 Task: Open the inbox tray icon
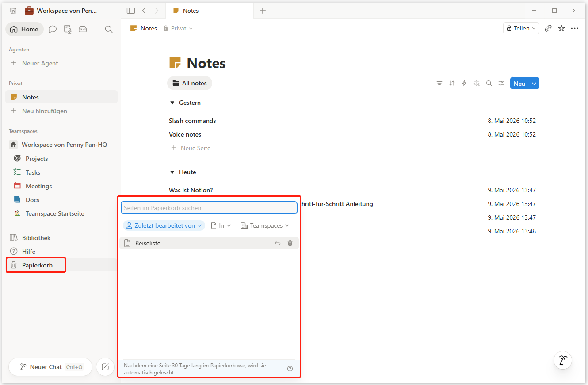pyautogui.click(x=83, y=29)
